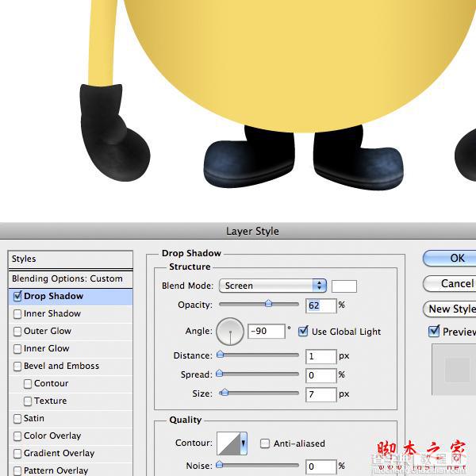
Task: Click the New Style button
Action: click(450, 309)
